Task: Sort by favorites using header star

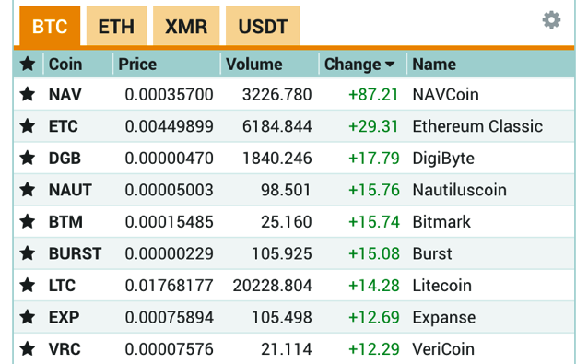Action: pos(28,65)
